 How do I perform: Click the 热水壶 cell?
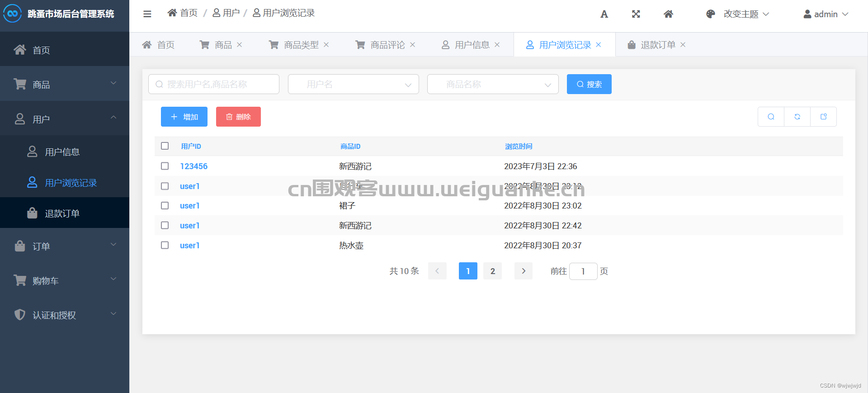[351, 245]
